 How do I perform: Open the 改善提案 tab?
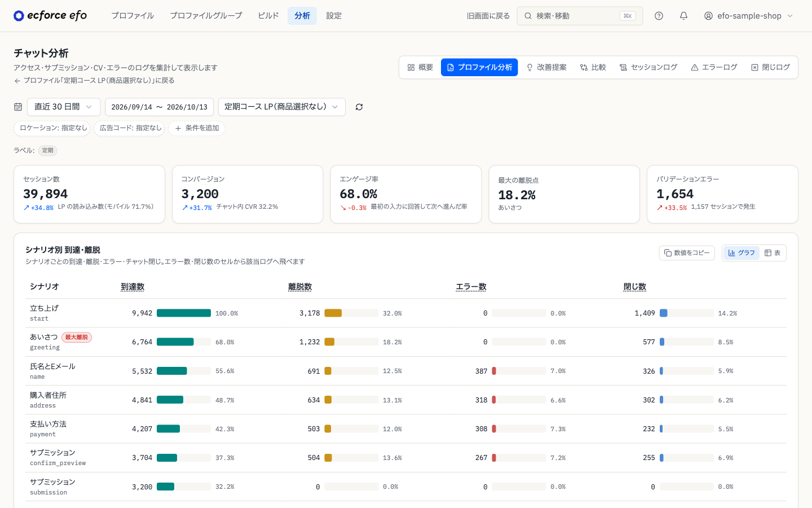click(546, 67)
